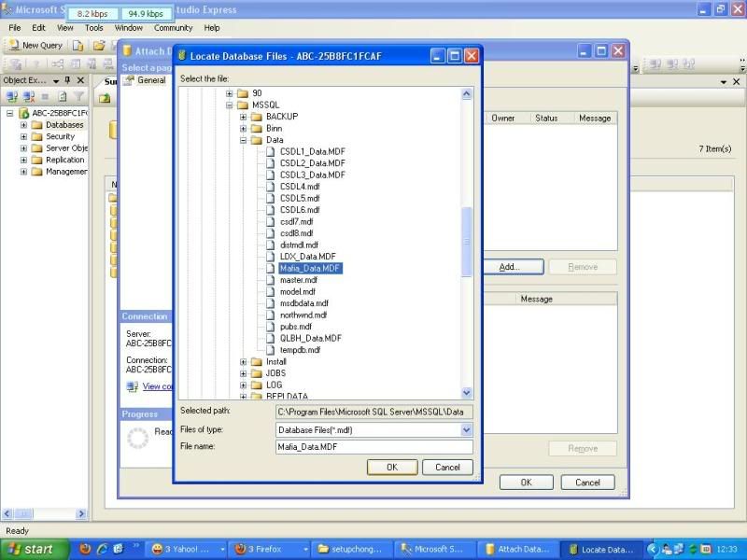Select CSDL3_Data.MDF file
This screenshot has height=560, width=747.
click(313, 175)
